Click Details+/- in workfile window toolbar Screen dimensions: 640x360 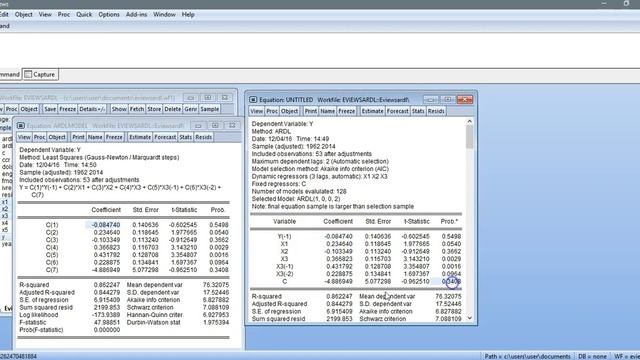click(x=92, y=109)
